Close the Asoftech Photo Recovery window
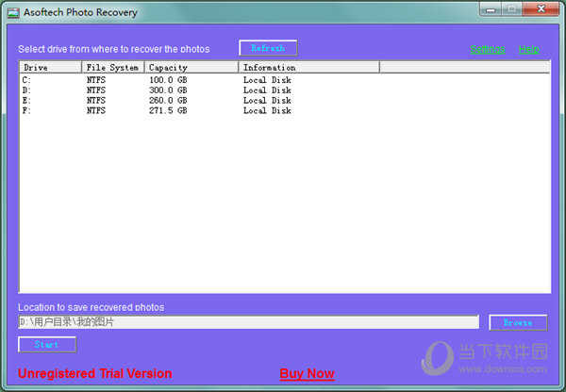Viewport: 566px width, 392px height. tap(541, 9)
